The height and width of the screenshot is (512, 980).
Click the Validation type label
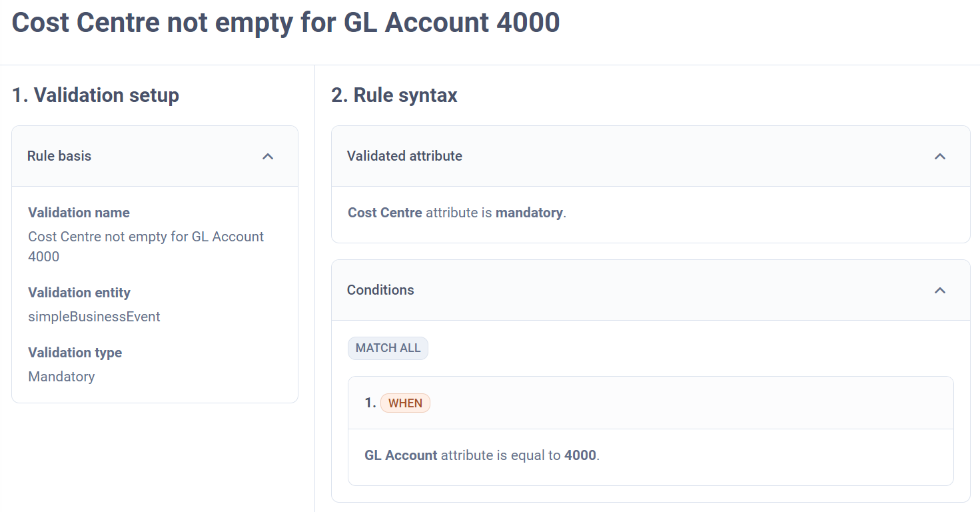pyautogui.click(x=75, y=353)
